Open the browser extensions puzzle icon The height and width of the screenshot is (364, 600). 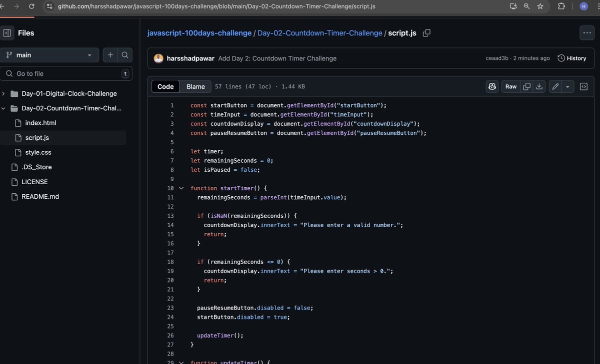561,6
